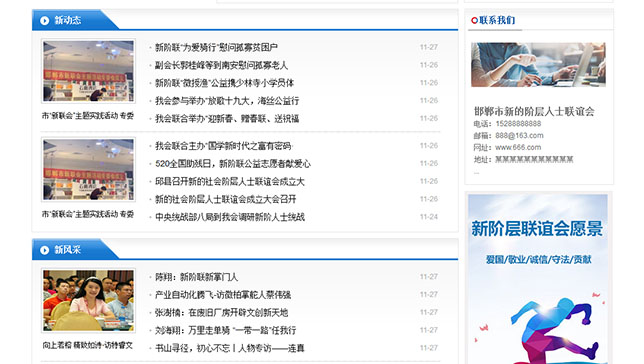
Task: Open article 我会参与举办"放歌十九大，海丝公益行
Action: (x=227, y=101)
